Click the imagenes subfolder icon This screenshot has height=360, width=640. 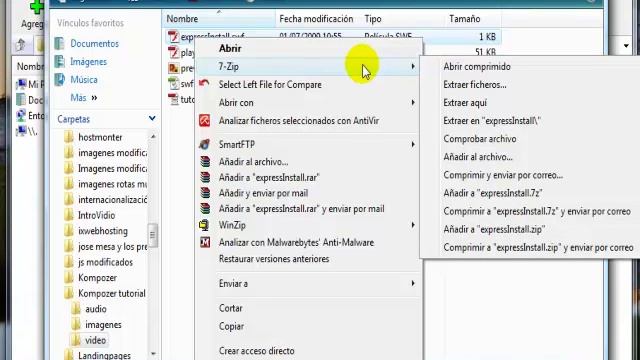coord(76,324)
